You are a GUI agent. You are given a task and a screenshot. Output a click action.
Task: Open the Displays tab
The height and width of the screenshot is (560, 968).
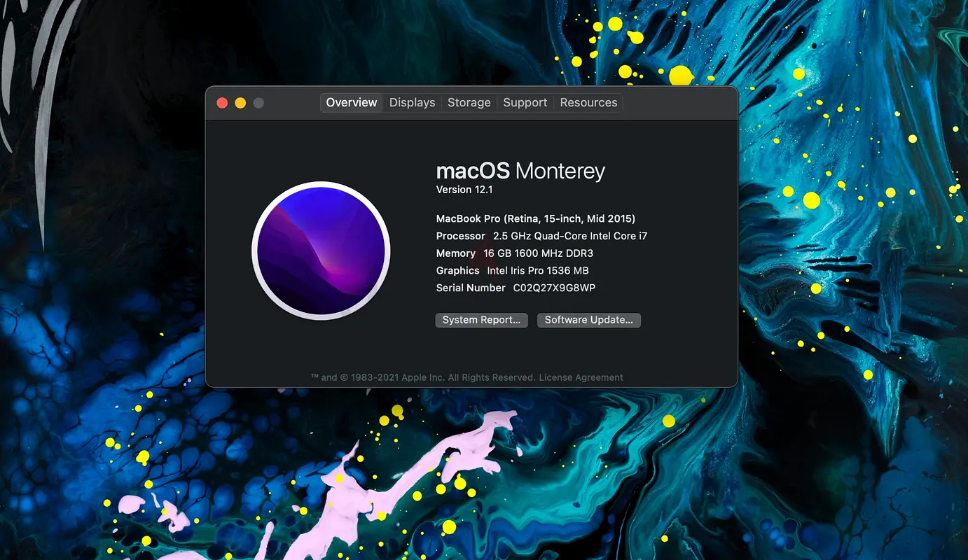point(413,103)
